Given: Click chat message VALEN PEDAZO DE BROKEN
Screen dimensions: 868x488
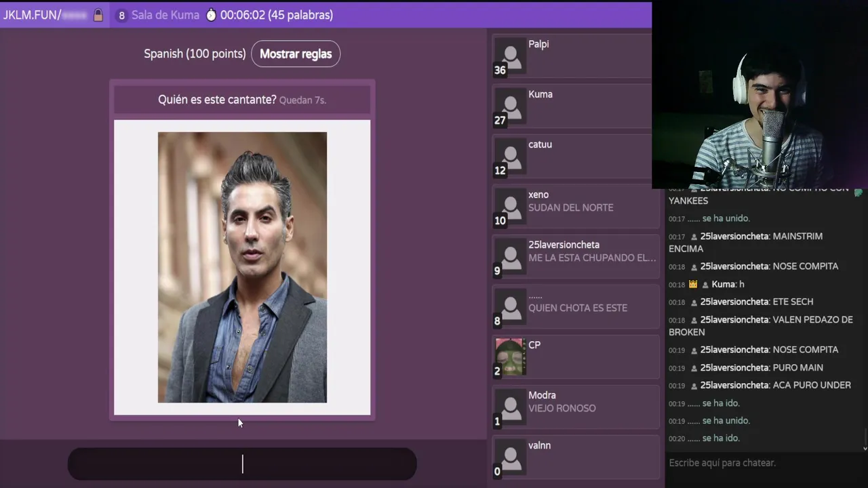Looking at the screenshot, I should tap(761, 326).
